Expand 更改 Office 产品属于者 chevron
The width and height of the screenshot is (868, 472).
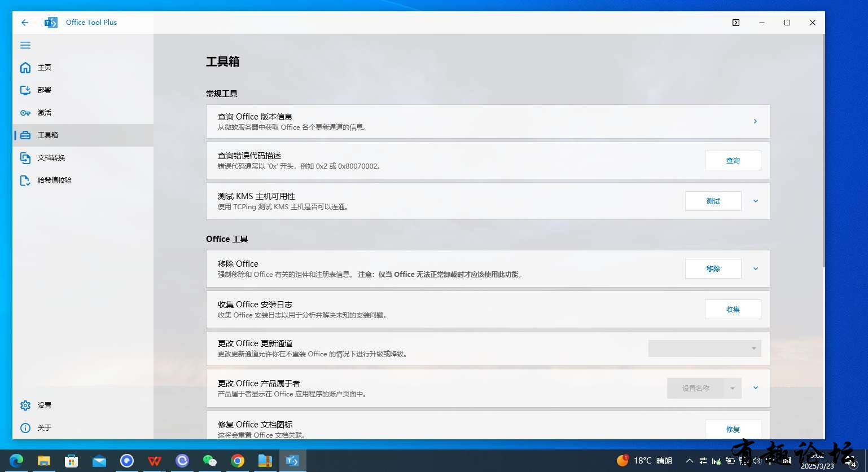point(756,387)
